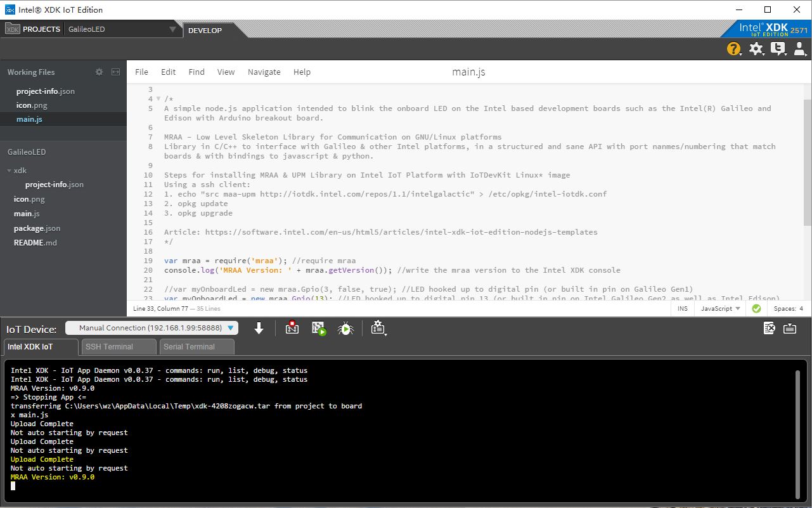Click the '2. opkg update' comment line
Screen dimensions: 812x508
196,204
